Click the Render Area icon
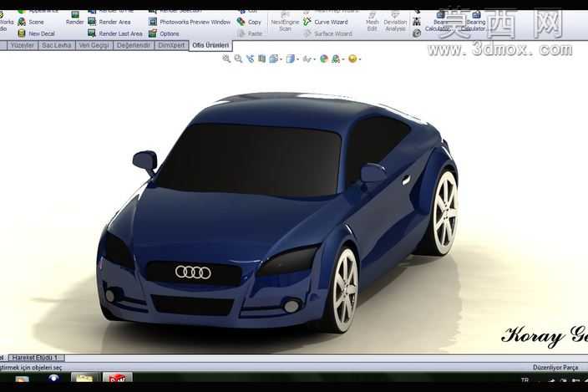 [x=92, y=22]
